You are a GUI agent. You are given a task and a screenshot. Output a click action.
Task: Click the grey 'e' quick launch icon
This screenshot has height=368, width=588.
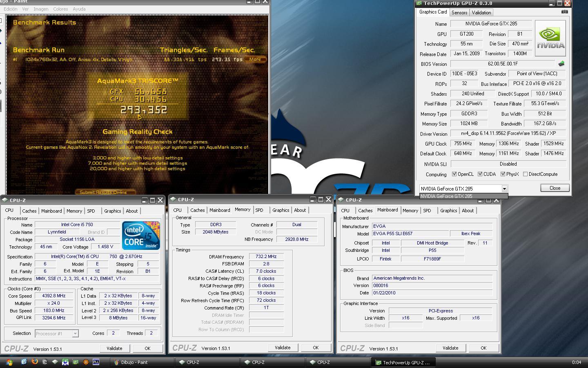click(45, 362)
